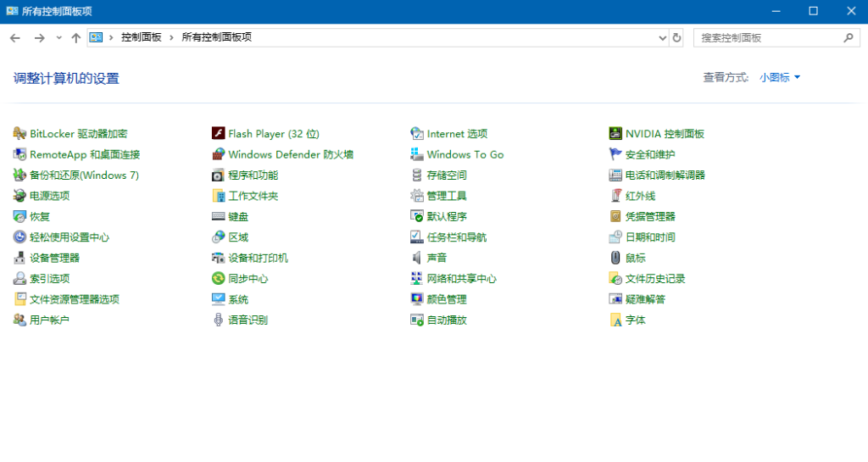Viewport: 868px width, 462px height.
Task: Click the 程序和功能 icon
Action: (218, 175)
